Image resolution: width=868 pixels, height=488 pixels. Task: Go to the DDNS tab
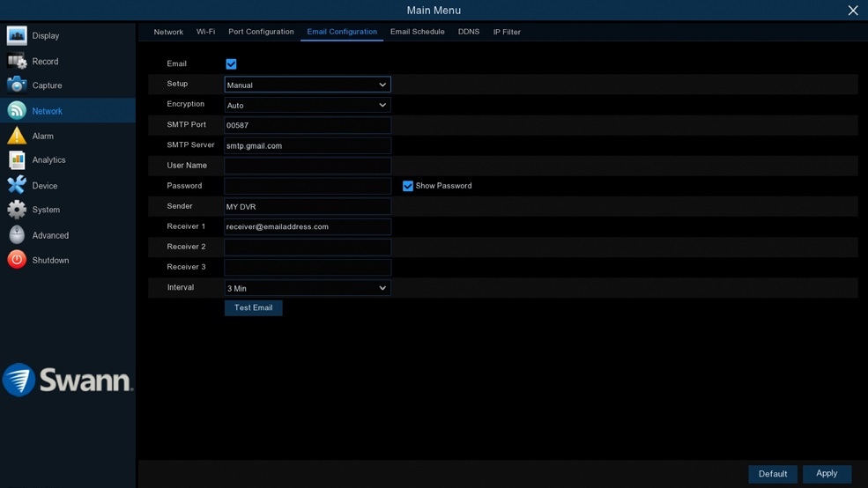click(x=468, y=32)
